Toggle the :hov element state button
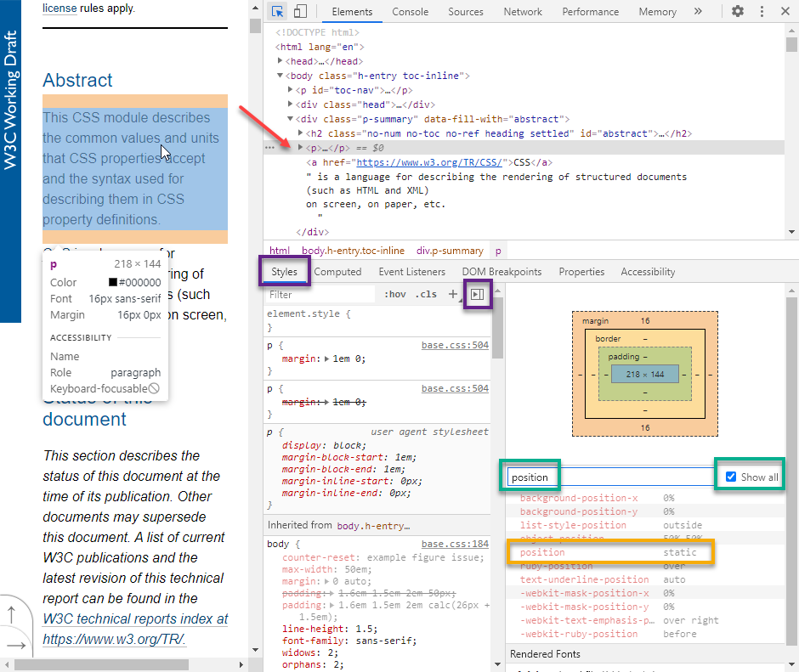Image resolution: width=799 pixels, height=672 pixels. click(x=395, y=294)
